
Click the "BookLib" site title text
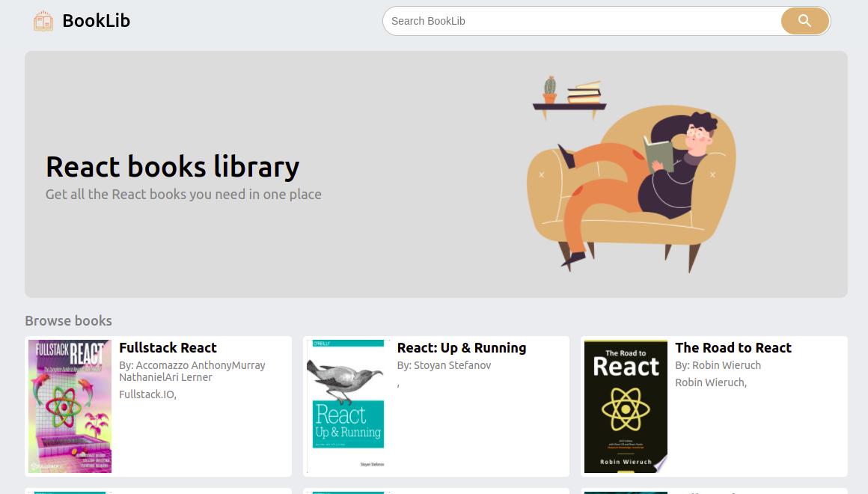click(x=96, y=20)
